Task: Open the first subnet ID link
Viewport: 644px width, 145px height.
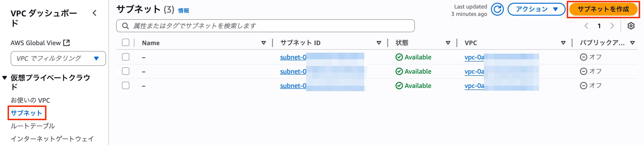Action: tap(292, 57)
